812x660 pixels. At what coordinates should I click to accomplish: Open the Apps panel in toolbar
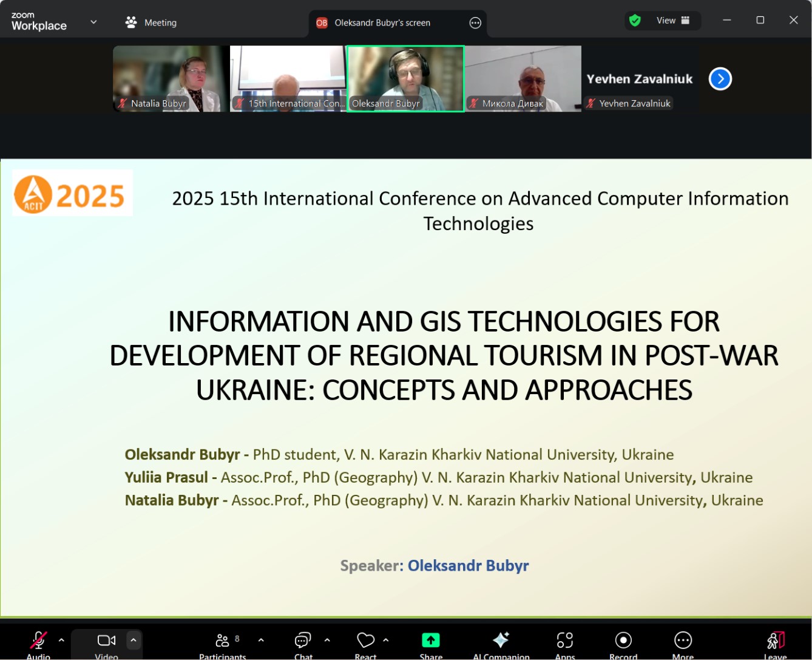[x=564, y=643]
